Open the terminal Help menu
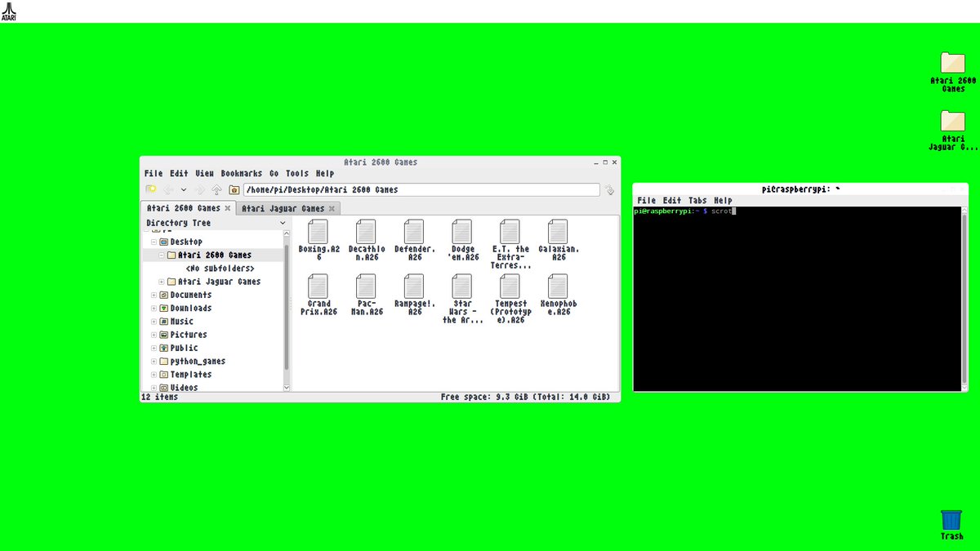This screenshot has height=551, width=980. [x=723, y=200]
